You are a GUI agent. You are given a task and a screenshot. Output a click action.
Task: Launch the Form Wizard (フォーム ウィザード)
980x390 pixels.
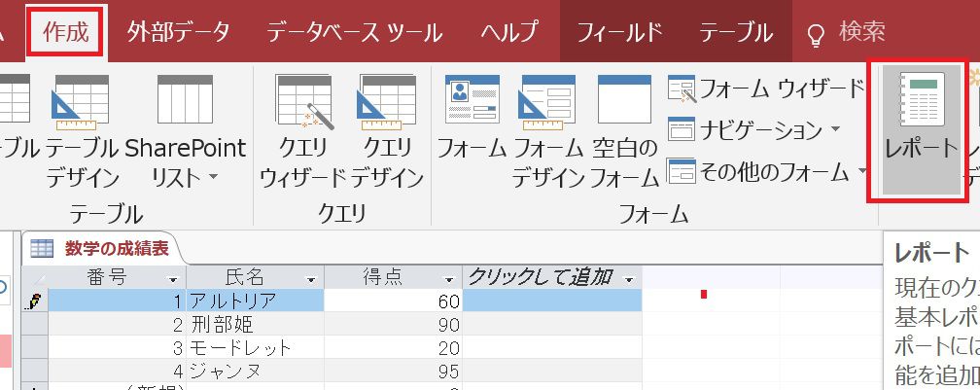767,90
